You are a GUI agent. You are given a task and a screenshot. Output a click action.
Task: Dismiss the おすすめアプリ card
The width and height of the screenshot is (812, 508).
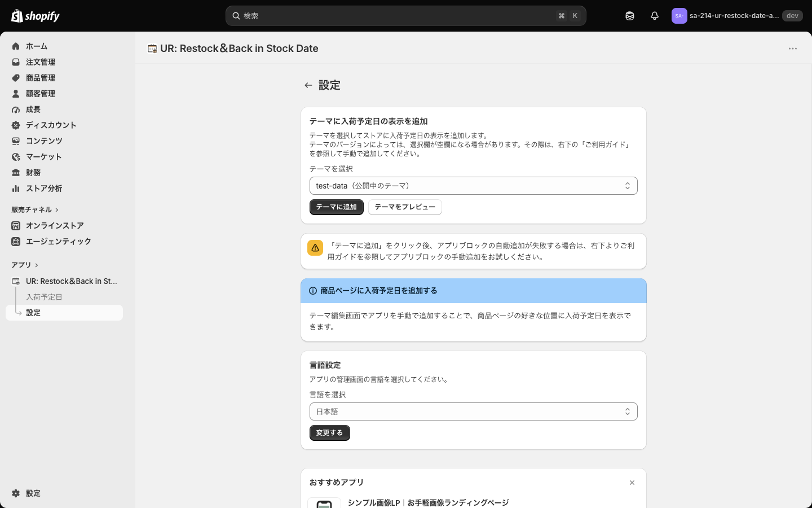coord(632,483)
